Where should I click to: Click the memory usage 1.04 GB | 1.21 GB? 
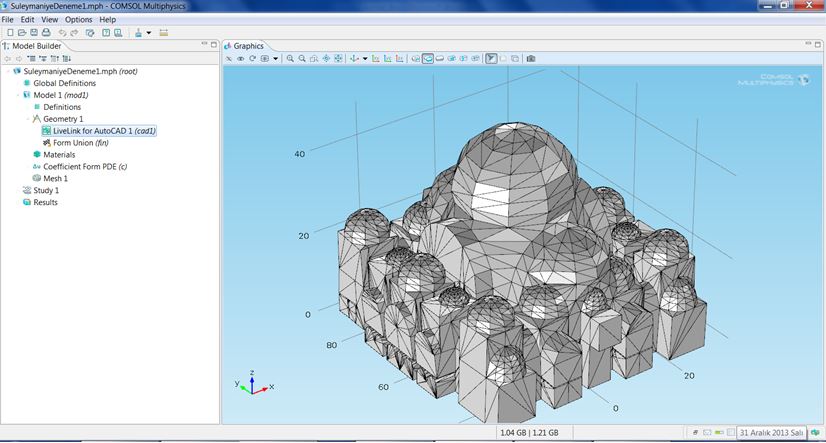click(529, 432)
